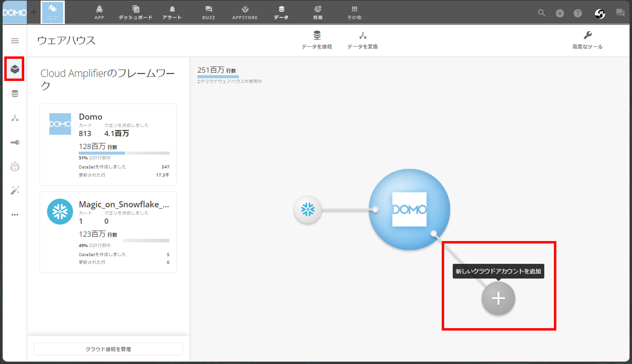Open the Buzz chat icon at top right

(620, 13)
